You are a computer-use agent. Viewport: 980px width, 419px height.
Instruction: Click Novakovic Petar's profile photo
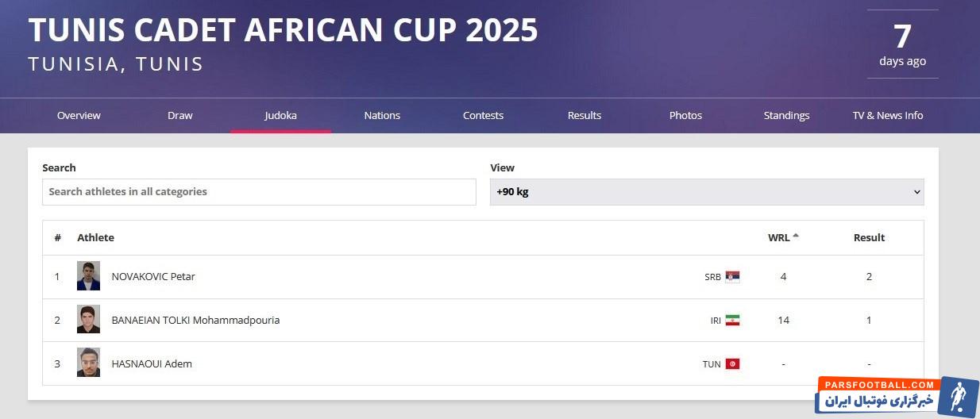pyautogui.click(x=89, y=276)
